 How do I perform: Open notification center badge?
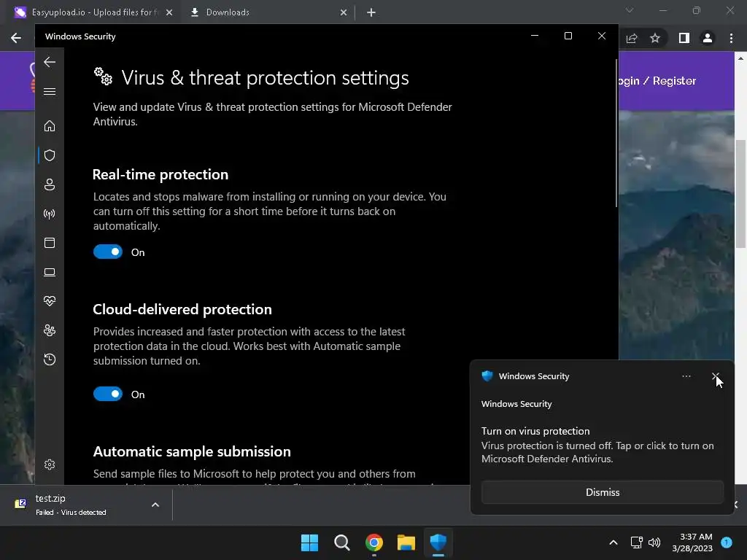[x=727, y=542]
